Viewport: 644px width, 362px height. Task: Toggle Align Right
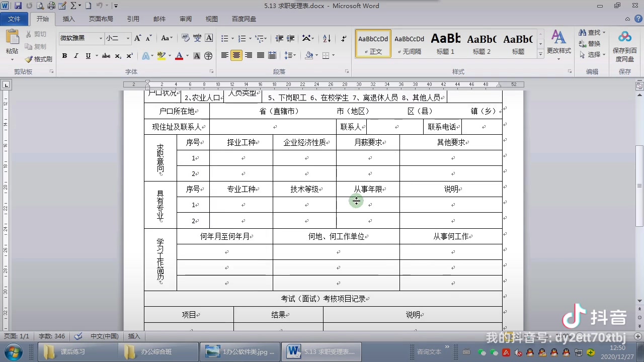tap(249, 55)
